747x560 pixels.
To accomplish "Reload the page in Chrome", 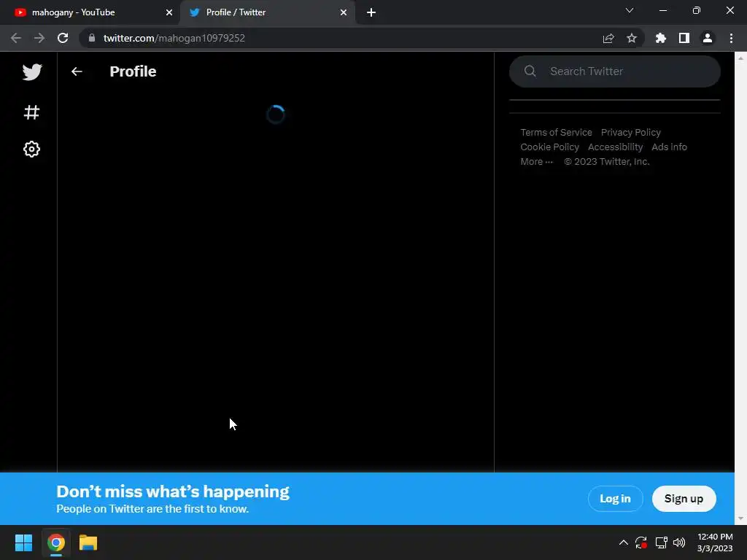I will click(63, 38).
